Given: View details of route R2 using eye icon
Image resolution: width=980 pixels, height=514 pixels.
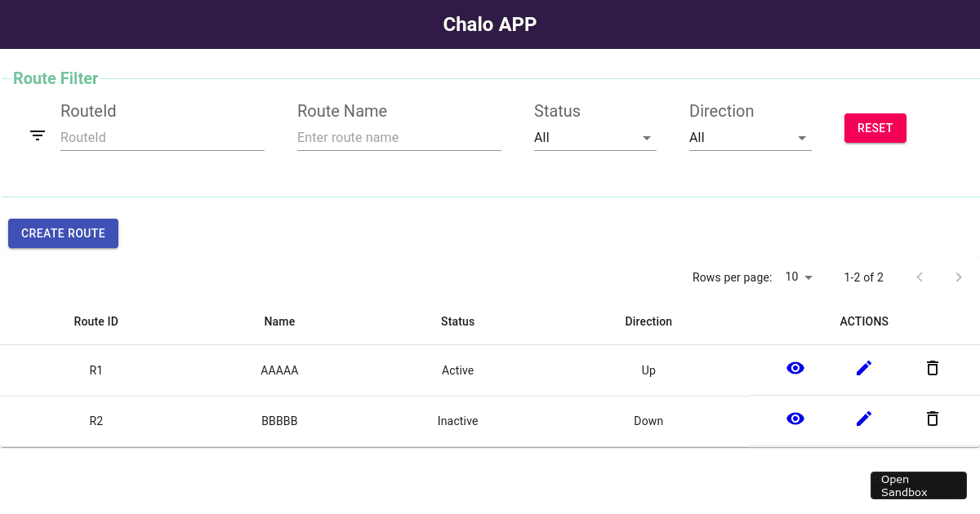Looking at the screenshot, I should click(x=795, y=419).
